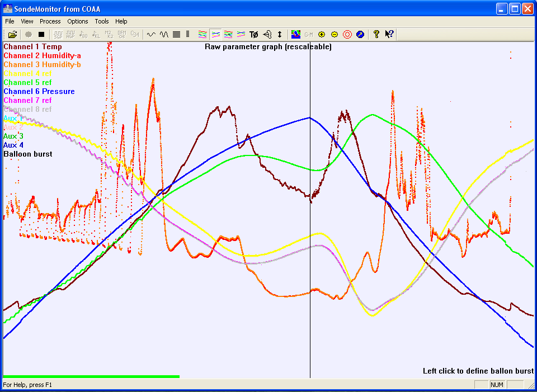The image size is (537, 392).
Task: Toggle the highlighted multicolor graph lines button
Action: (215, 34)
